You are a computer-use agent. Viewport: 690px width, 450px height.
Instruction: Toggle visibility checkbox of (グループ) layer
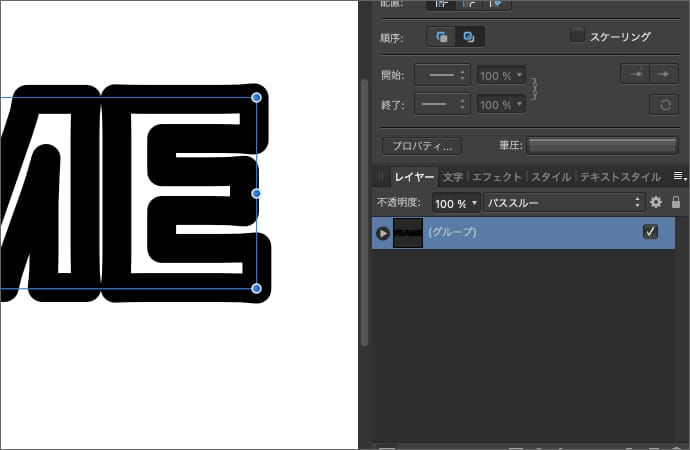pos(651,232)
